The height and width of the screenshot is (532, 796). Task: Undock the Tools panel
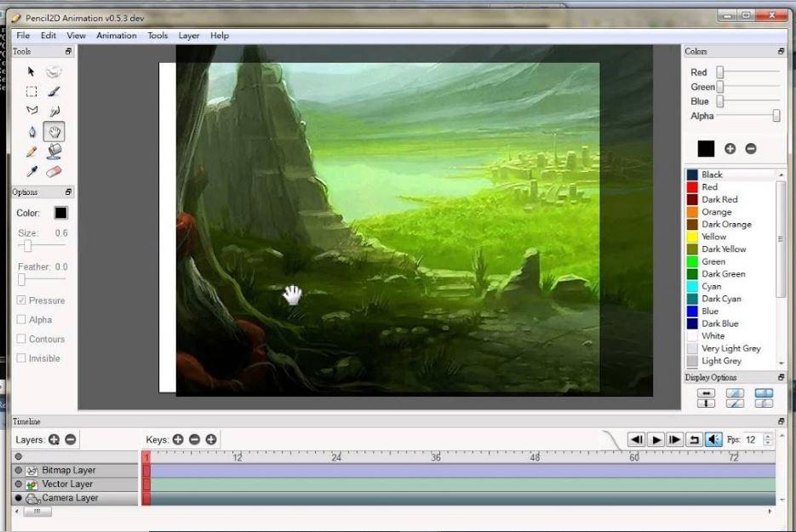pyautogui.click(x=69, y=51)
